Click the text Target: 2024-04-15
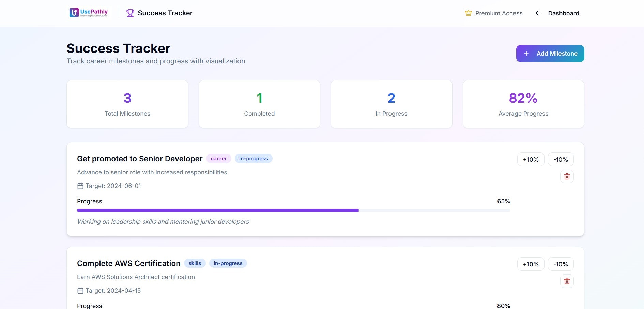The width and height of the screenshot is (644, 309). coord(113,291)
